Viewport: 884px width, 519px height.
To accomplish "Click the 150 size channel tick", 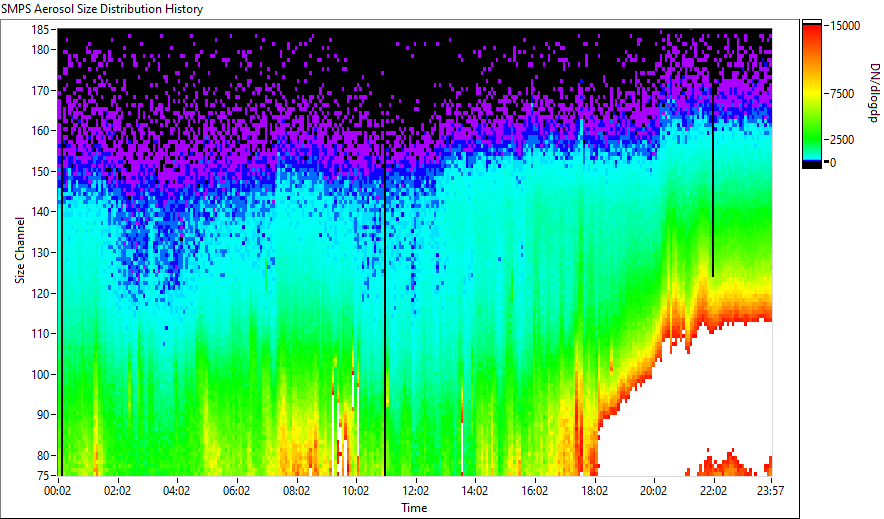I will coord(40,171).
